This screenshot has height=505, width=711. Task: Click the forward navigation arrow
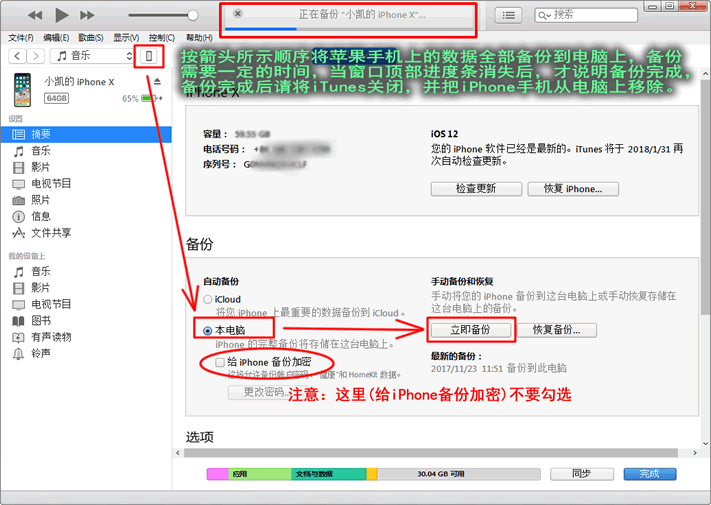pyautogui.click(x=36, y=56)
